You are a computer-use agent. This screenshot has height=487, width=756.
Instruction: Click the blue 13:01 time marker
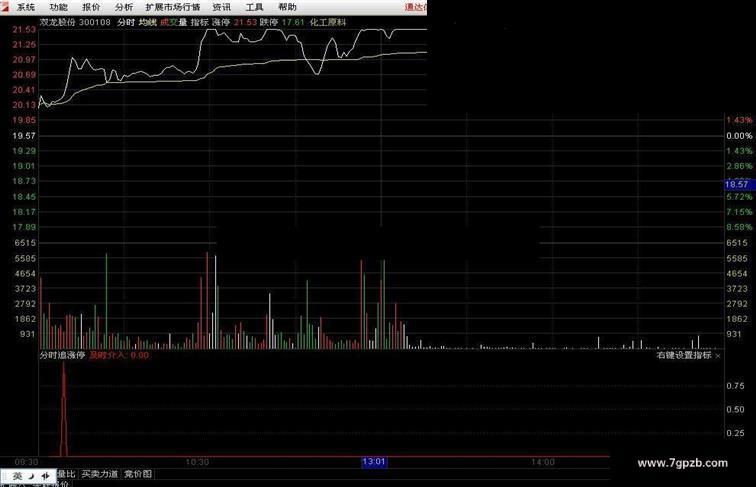click(374, 462)
